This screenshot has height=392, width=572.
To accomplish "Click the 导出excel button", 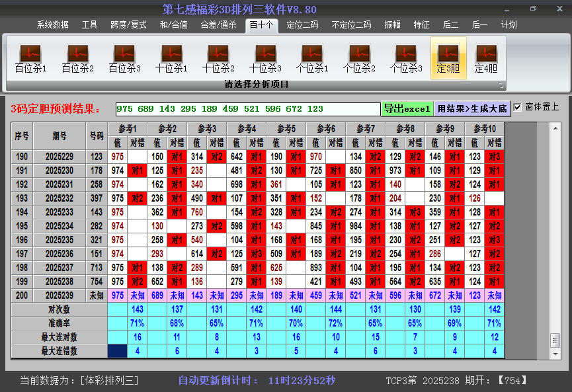I will 407,108.
